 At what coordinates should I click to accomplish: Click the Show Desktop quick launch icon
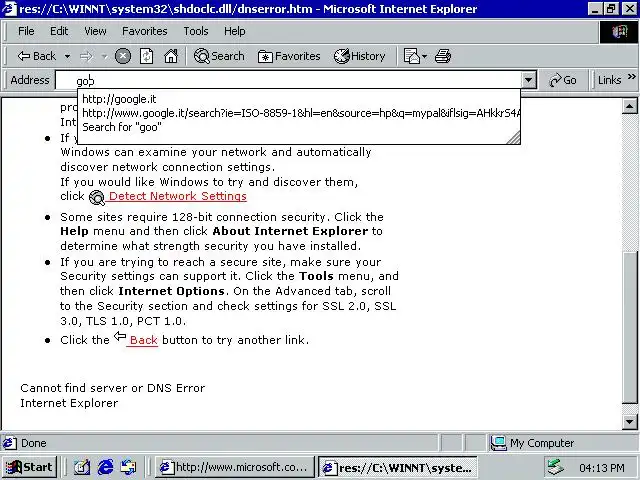tap(82, 467)
